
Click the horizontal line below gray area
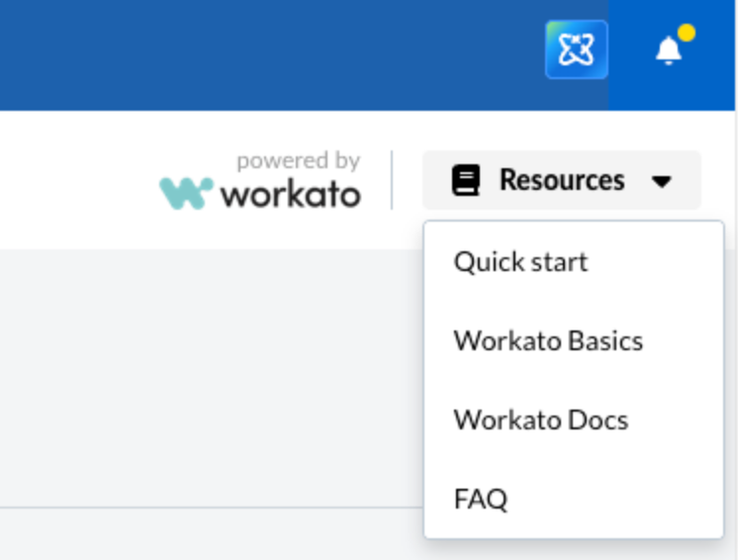point(198,508)
